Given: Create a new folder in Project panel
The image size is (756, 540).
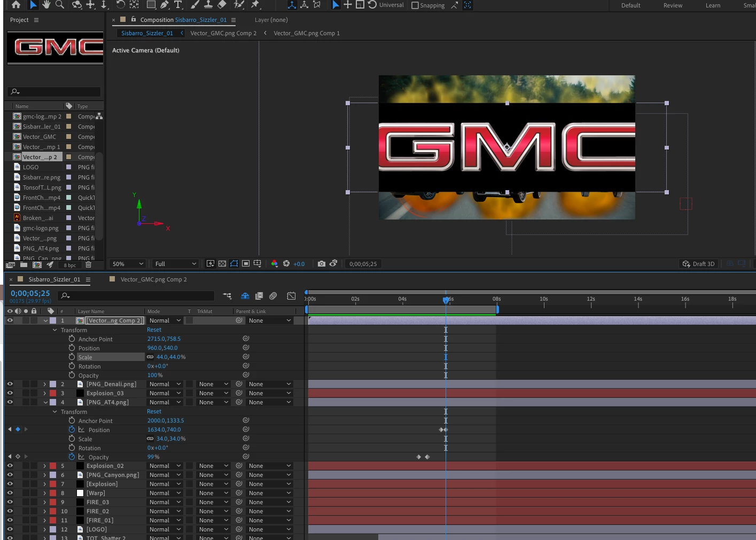Looking at the screenshot, I should 24,265.
